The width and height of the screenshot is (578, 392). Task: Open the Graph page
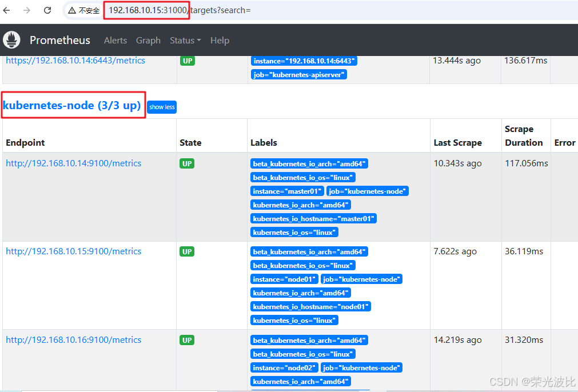(x=148, y=40)
